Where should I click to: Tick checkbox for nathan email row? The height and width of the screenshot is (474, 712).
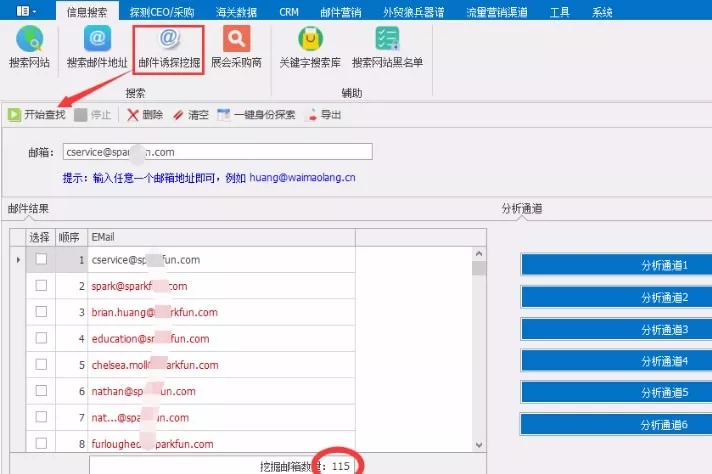(41, 391)
